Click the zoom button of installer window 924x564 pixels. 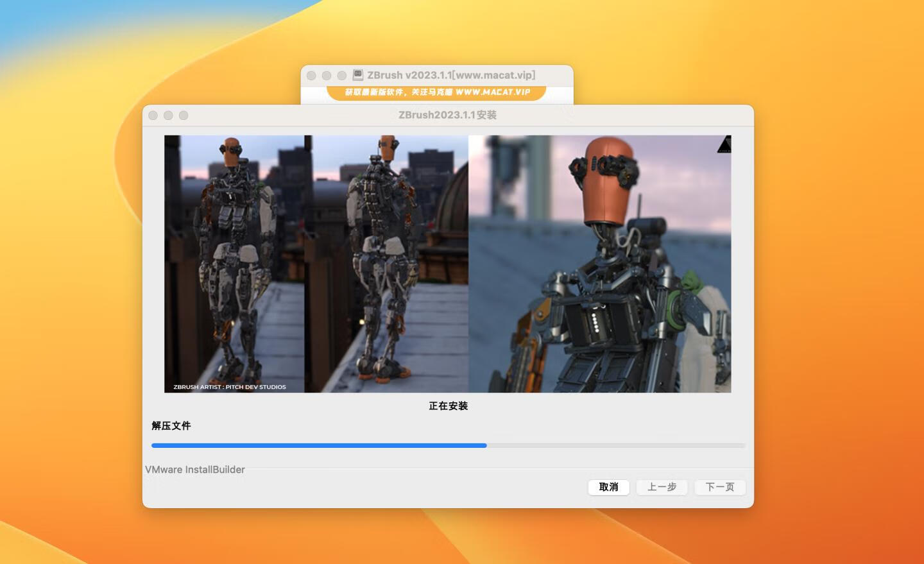(x=184, y=115)
